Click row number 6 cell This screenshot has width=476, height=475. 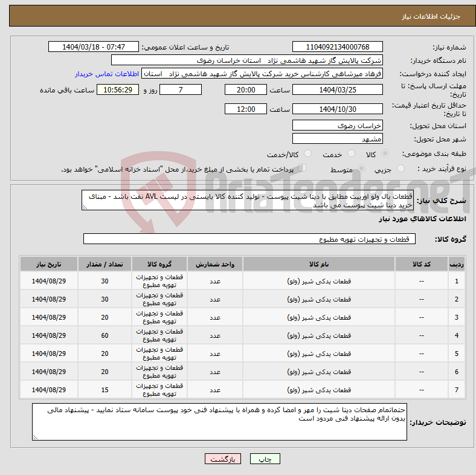pyautogui.click(x=456, y=372)
